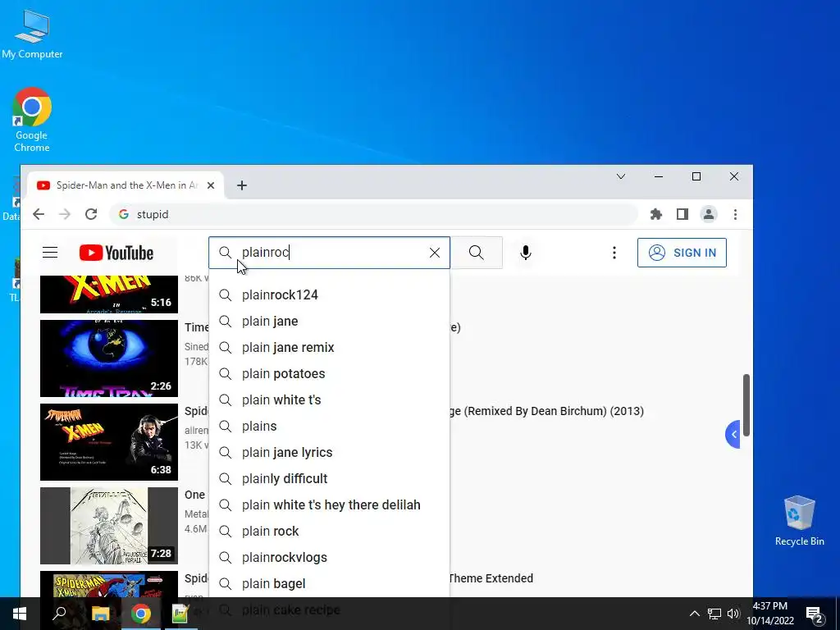Screen dimensions: 840x630
Task: Click the address bar showing stupid
Action: tap(373, 214)
